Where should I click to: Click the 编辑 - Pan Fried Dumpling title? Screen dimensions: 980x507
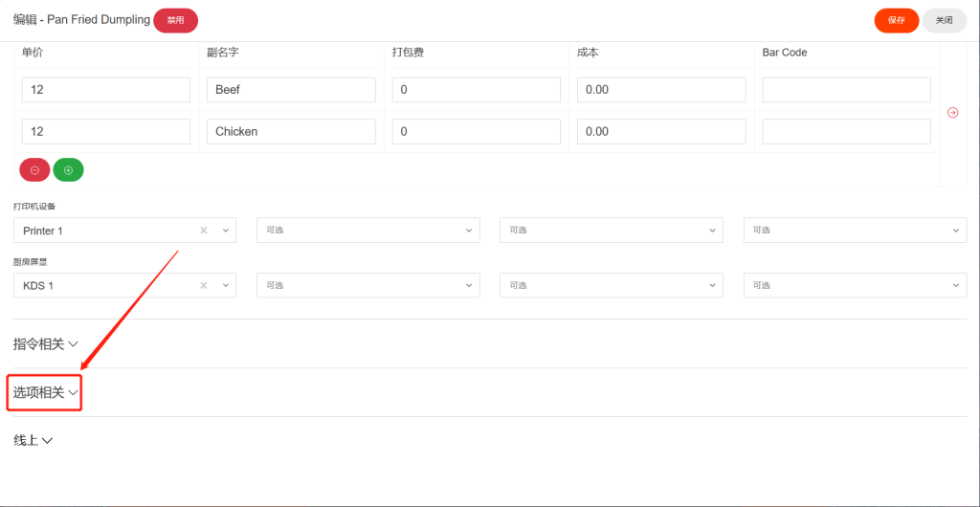pyautogui.click(x=82, y=20)
